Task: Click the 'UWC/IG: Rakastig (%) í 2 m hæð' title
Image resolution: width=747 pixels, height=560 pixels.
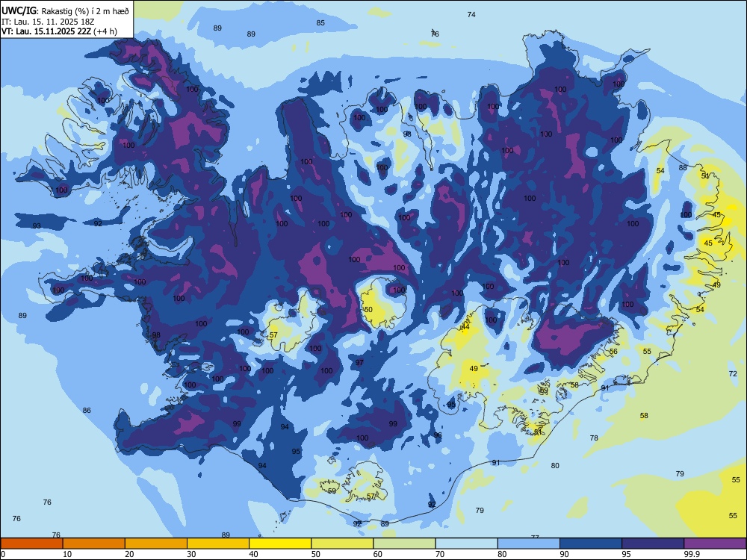Action: coord(65,10)
